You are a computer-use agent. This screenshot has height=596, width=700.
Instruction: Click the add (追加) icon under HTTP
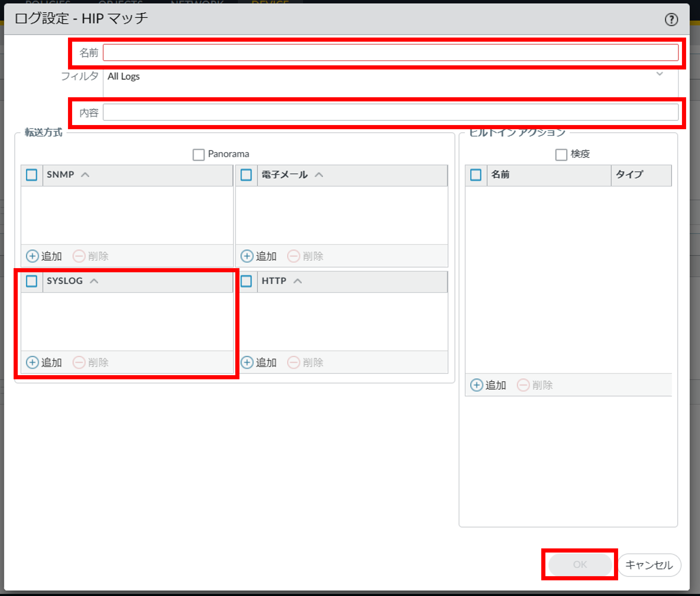(247, 362)
